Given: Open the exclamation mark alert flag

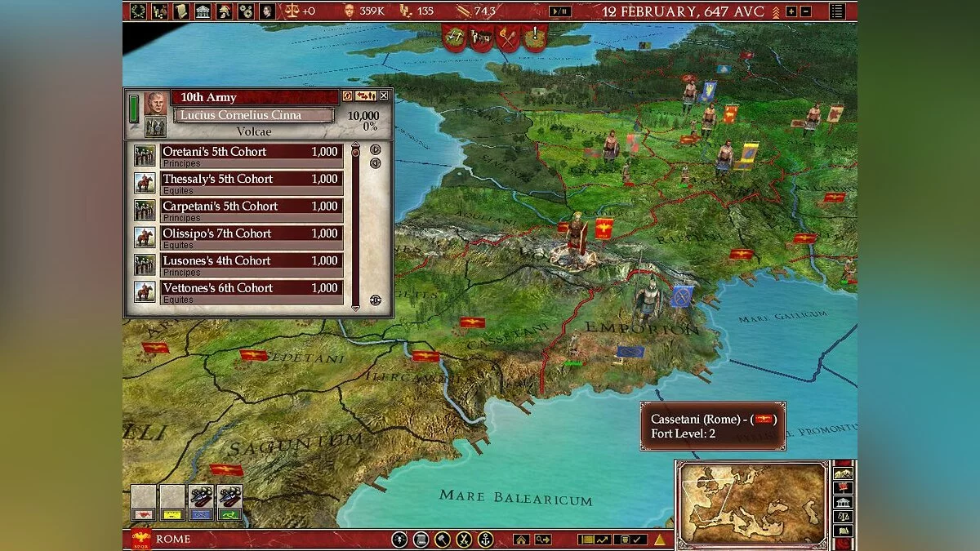Looking at the screenshot, I should [x=534, y=37].
